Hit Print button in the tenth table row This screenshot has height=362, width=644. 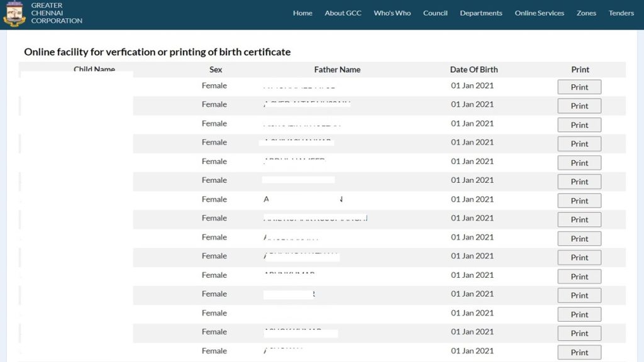pos(579,258)
